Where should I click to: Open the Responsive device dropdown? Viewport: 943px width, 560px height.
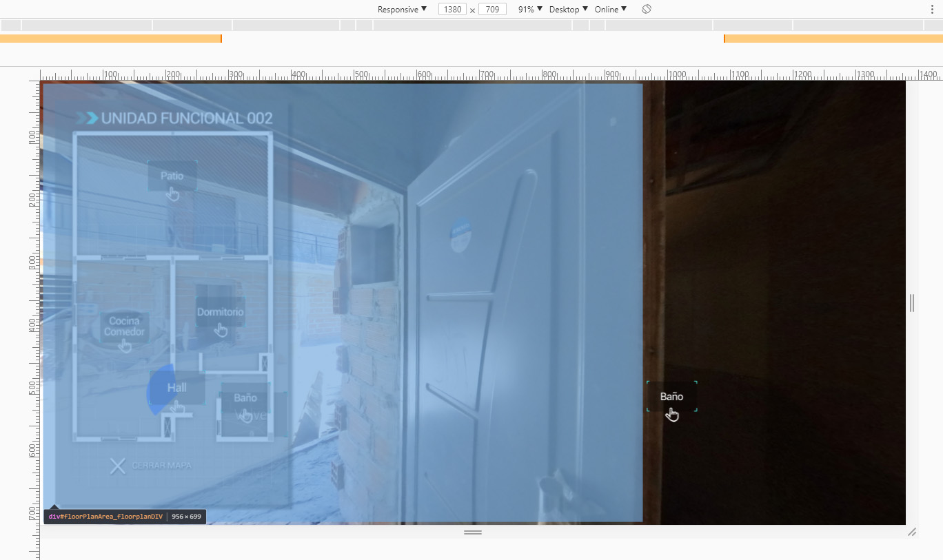click(x=402, y=9)
